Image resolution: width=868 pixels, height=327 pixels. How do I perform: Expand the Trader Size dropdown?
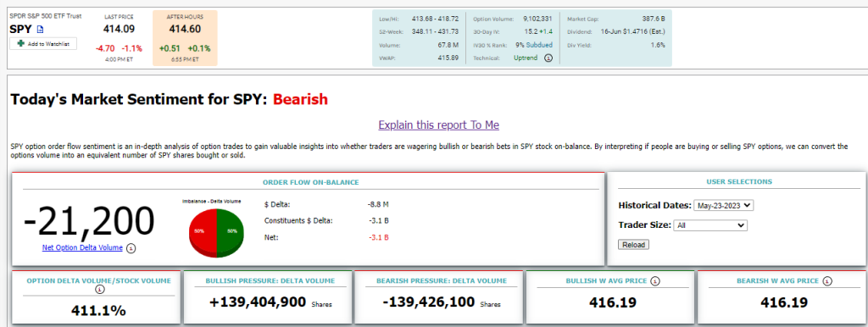(710, 225)
